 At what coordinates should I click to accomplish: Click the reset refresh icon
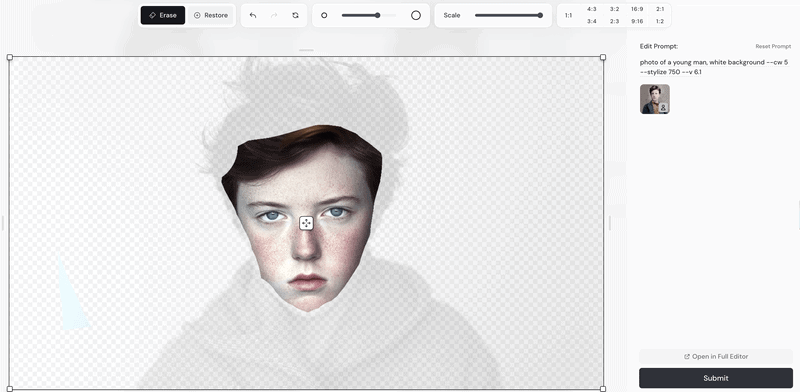[x=295, y=15]
